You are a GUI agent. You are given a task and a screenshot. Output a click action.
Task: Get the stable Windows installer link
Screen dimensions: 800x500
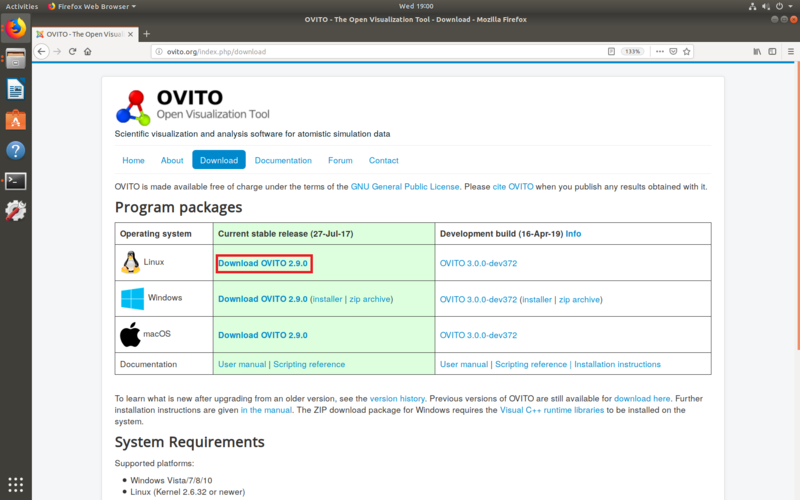[x=328, y=299]
